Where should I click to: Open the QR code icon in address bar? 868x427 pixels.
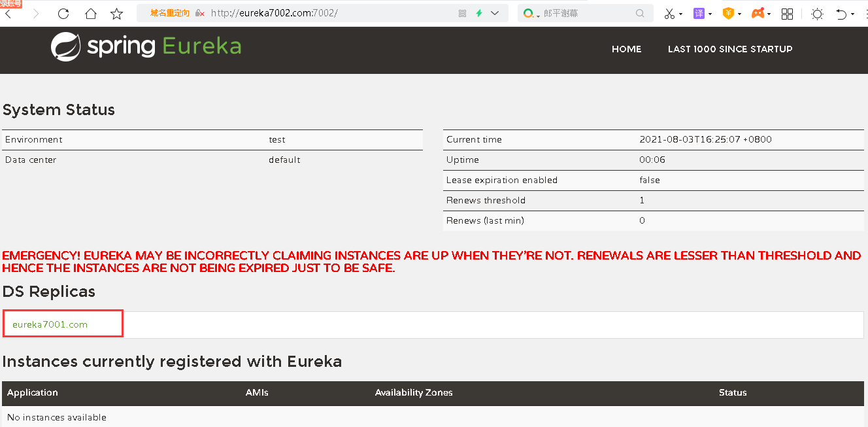pos(463,13)
